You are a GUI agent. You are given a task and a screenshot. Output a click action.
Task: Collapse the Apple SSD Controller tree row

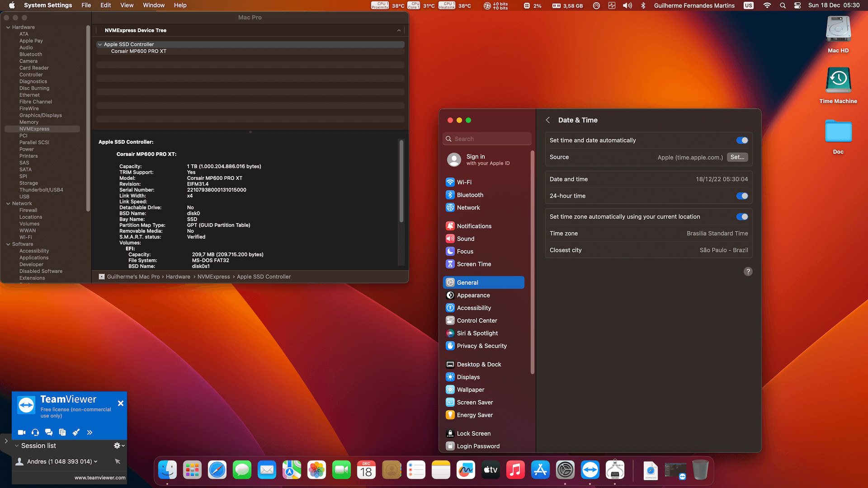click(100, 44)
